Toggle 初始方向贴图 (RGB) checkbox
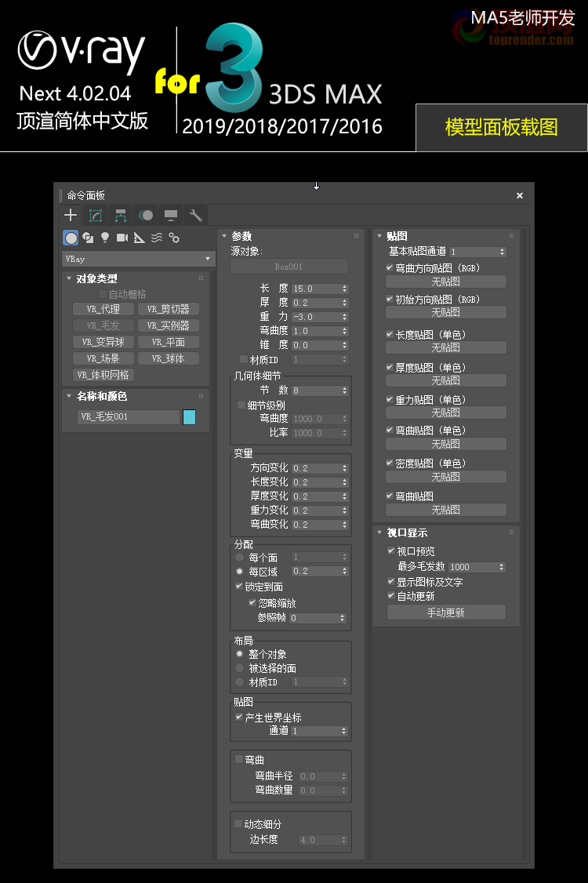The width and height of the screenshot is (588, 883). 390,299
